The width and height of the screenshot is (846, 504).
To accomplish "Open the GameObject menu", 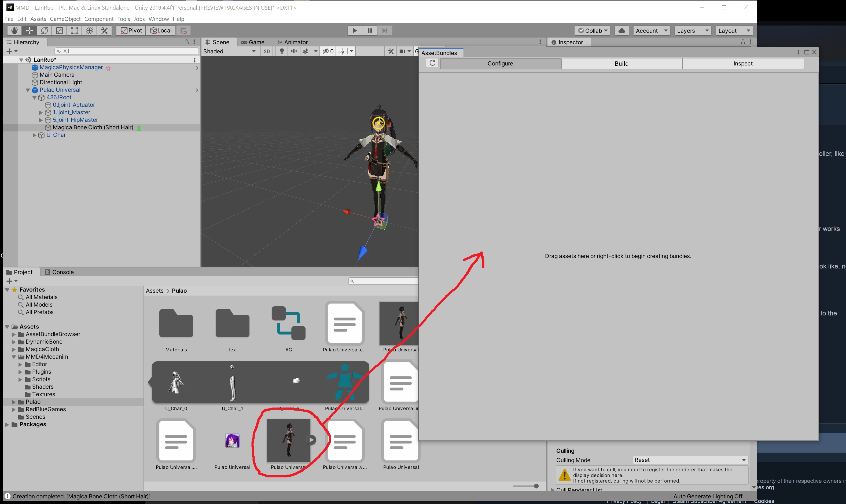I will point(65,19).
